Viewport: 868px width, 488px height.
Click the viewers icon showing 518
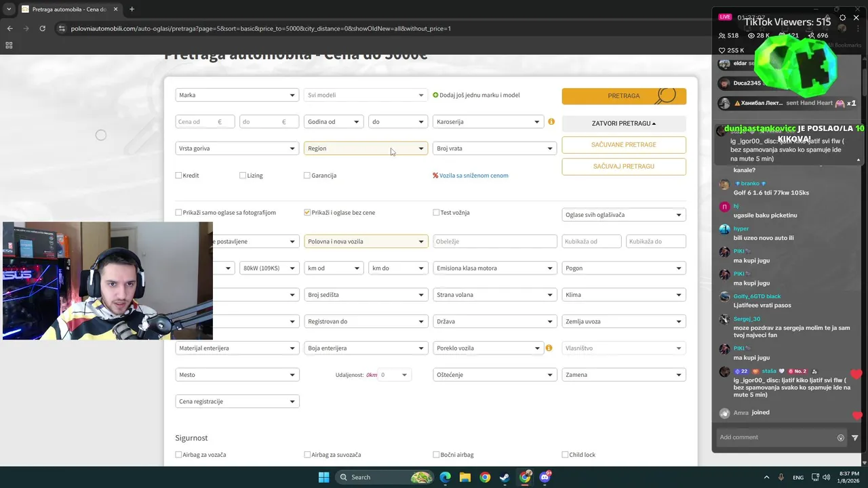point(723,35)
